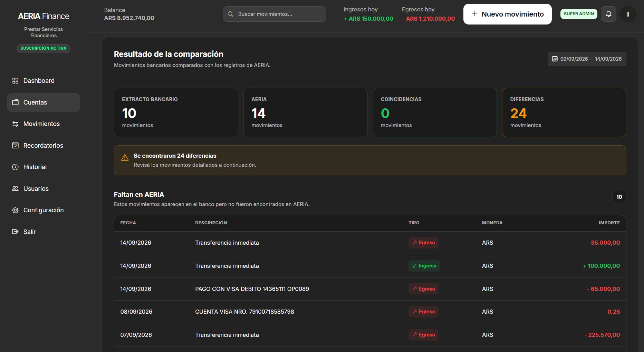
Task: Open the Dashboard section
Action: click(x=44, y=81)
